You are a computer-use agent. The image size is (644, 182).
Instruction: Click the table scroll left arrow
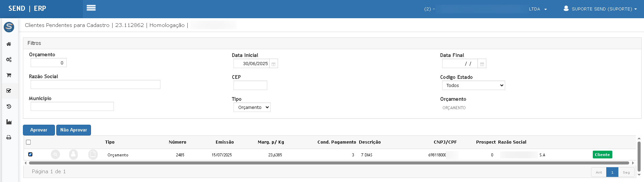(26, 163)
